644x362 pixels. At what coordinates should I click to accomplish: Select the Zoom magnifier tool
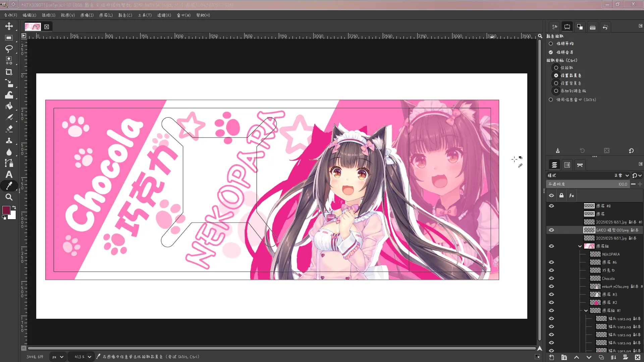(9, 197)
